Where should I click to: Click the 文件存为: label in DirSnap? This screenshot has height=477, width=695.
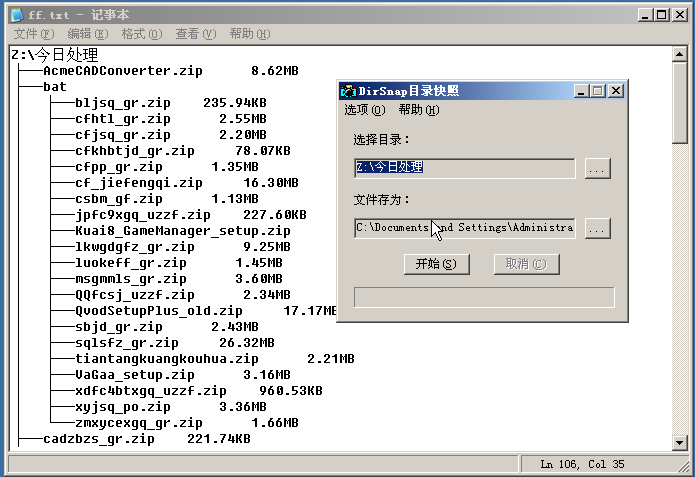point(381,199)
